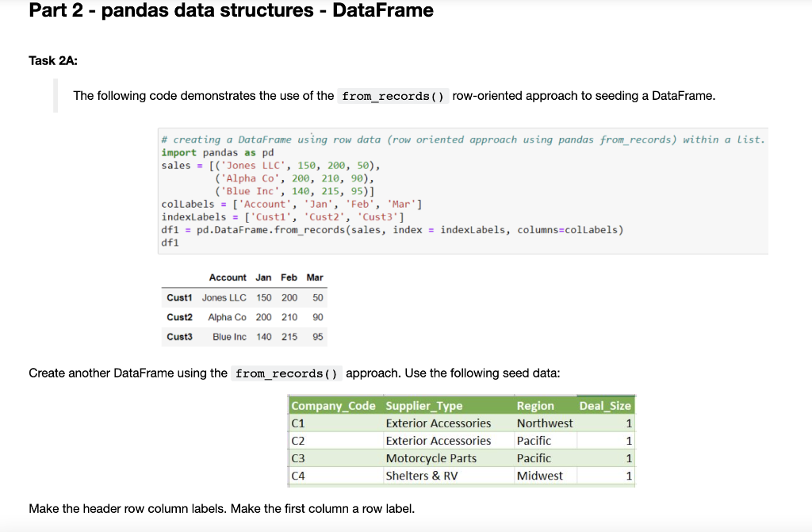Click the 'Jan' column header in the output table
The image size is (812, 532).
click(x=263, y=277)
